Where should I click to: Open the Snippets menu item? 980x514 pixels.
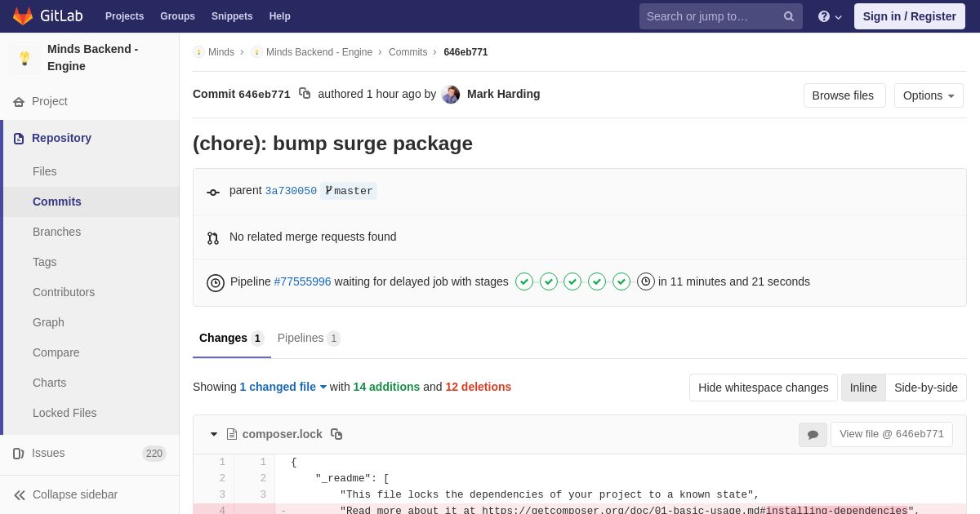pyautogui.click(x=232, y=16)
